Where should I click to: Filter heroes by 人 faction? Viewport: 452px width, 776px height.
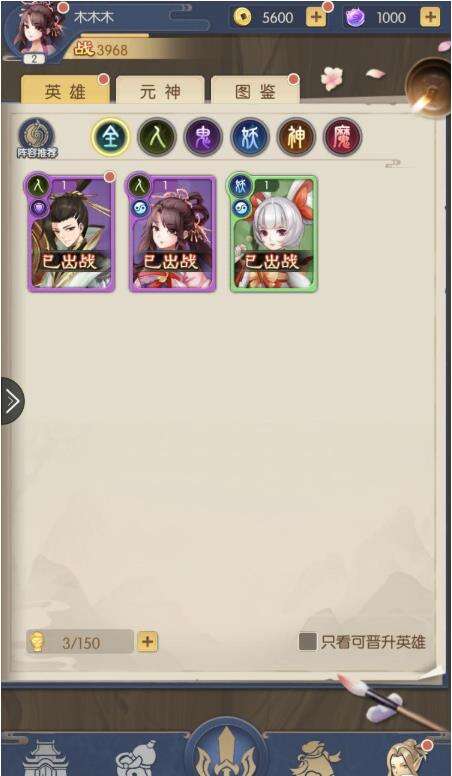tap(156, 137)
